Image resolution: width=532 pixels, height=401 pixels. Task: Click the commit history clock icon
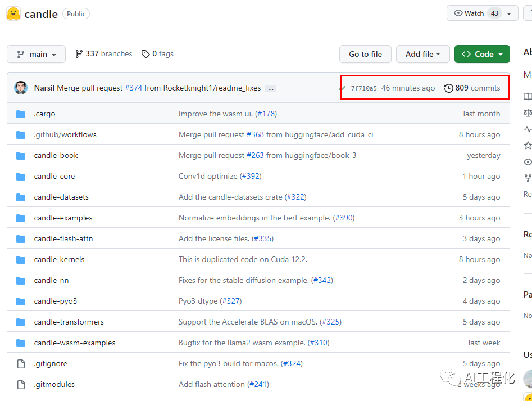tap(448, 88)
